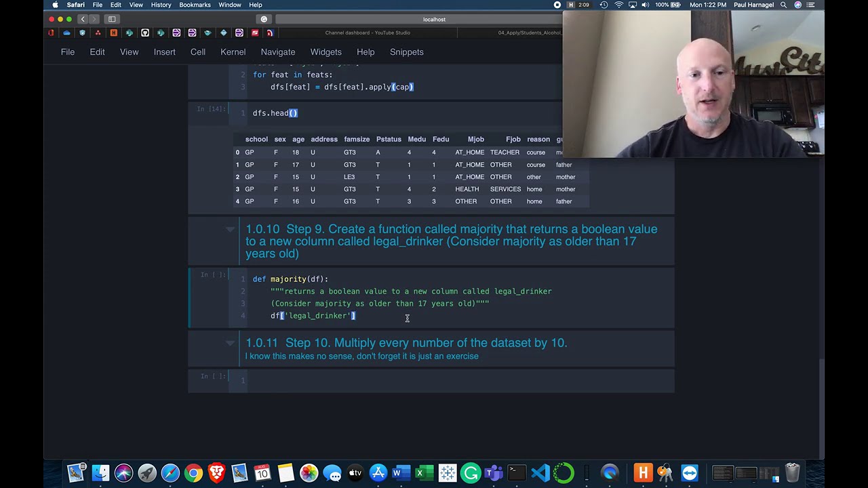This screenshot has height=488, width=868.
Task: Open Google Chrome in the Dock
Action: pyautogui.click(x=193, y=472)
